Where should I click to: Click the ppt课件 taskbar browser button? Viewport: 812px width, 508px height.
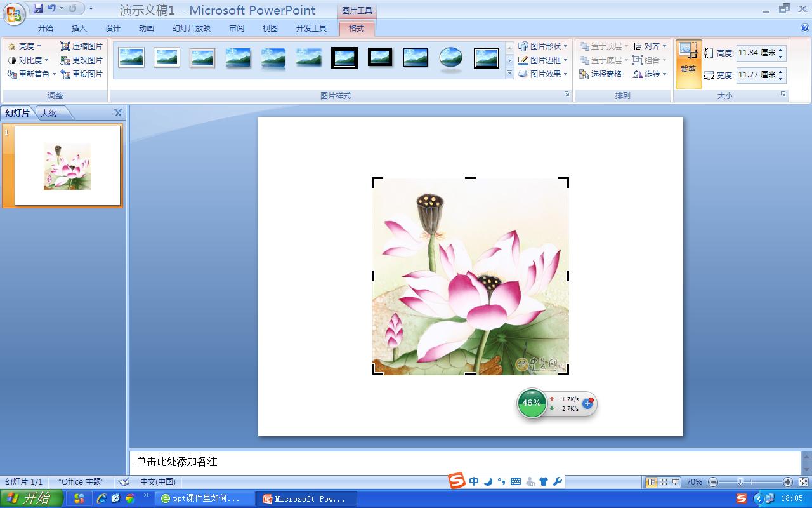pos(204,498)
